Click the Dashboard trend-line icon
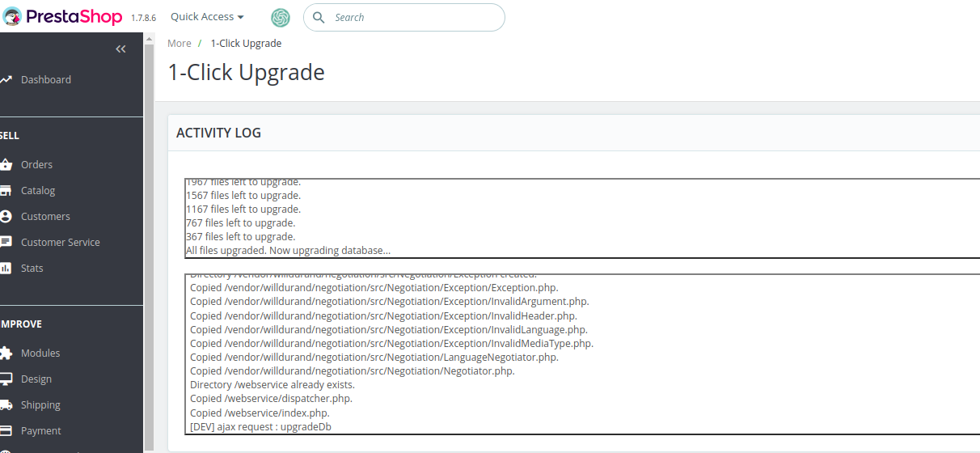 (6, 79)
